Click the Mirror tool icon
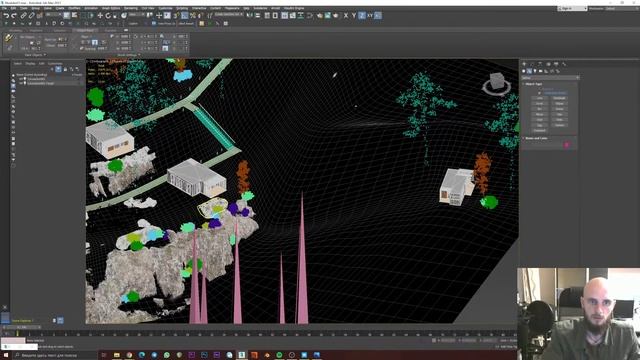 click(x=249, y=16)
